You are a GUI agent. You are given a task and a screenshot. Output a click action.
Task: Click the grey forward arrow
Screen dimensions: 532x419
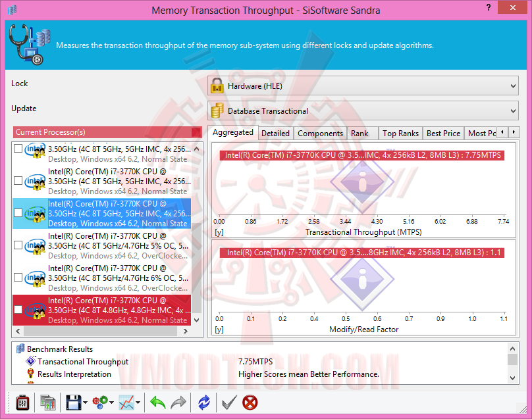[x=178, y=403]
